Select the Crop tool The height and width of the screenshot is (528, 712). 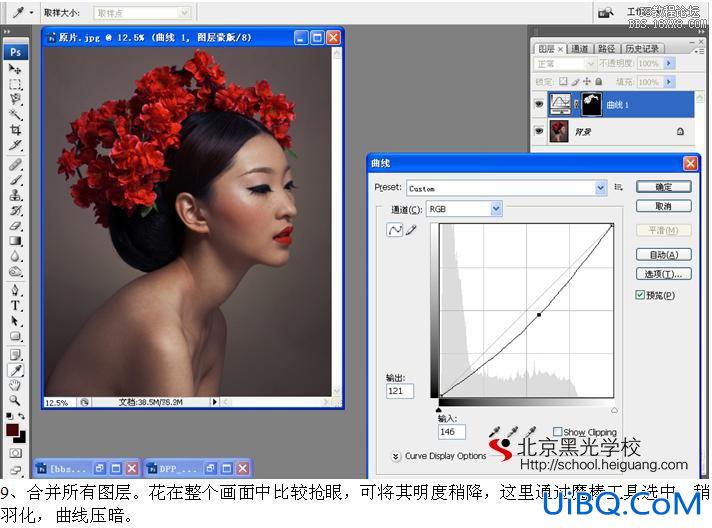tap(15, 130)
